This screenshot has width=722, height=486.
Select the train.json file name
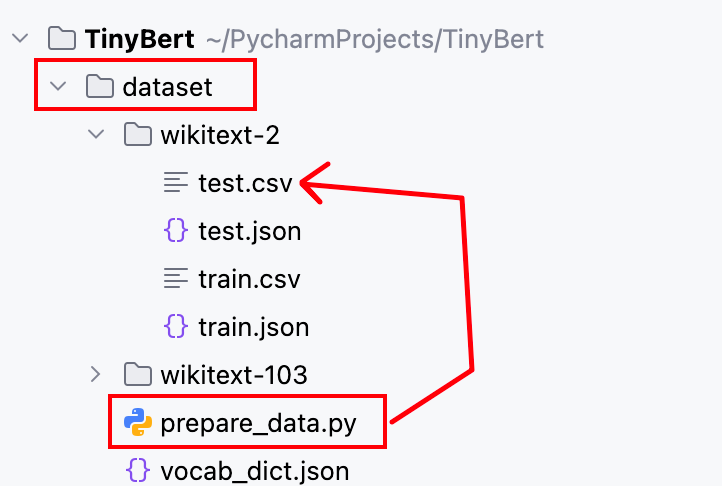pos(254,327)
